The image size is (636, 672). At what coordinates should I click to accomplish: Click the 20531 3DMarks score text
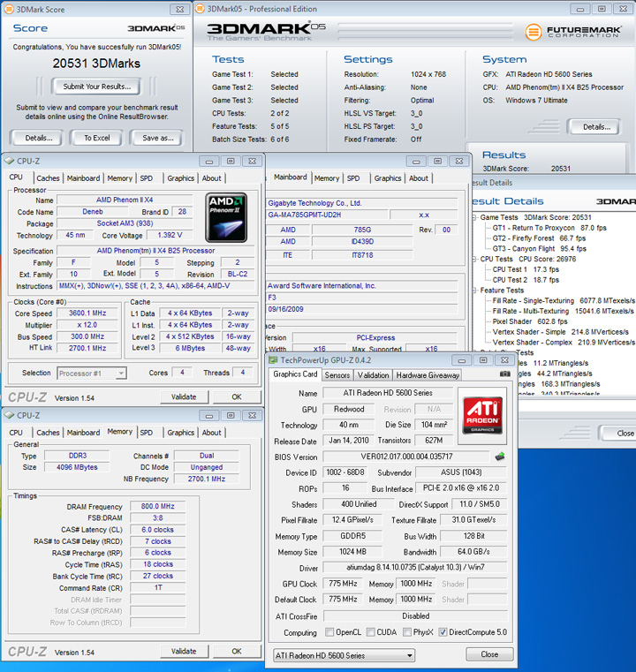point(96,64)
